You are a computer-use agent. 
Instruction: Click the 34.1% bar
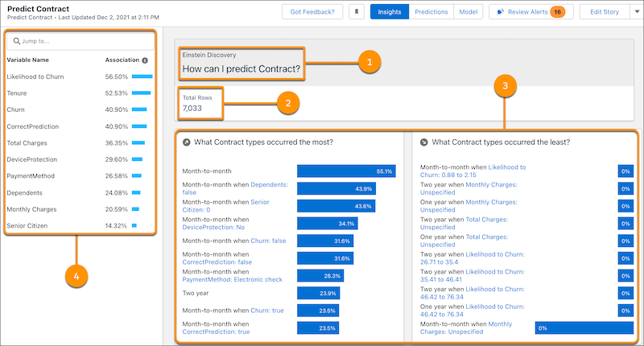328,224
